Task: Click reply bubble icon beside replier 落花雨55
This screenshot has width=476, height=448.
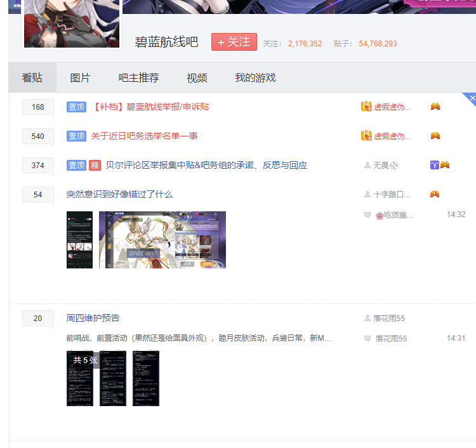Action: click(367, 339)
